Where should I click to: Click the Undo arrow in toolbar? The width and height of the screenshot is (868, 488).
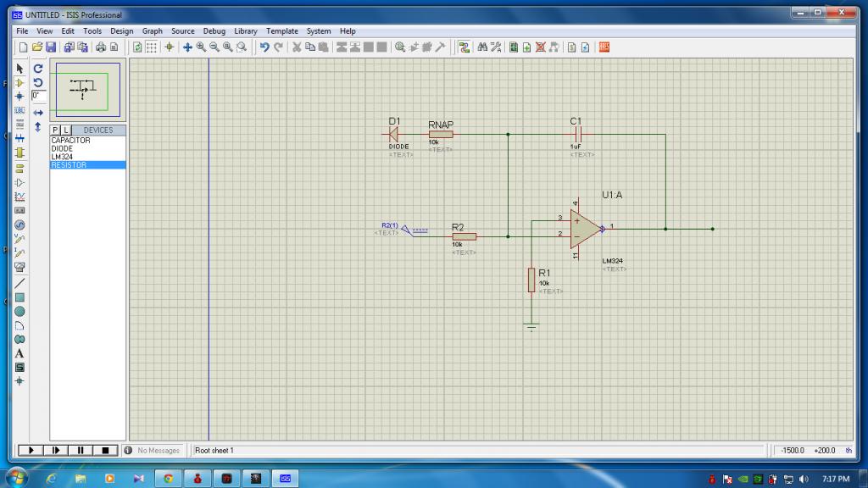[264, 47]
